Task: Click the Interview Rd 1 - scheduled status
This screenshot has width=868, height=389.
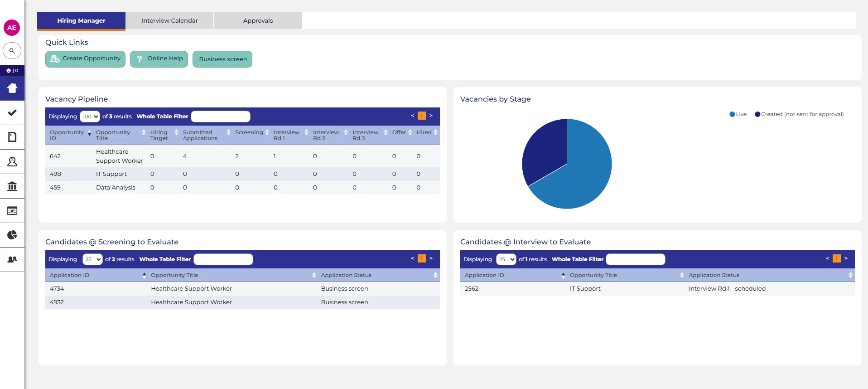Action: point(727,289)
